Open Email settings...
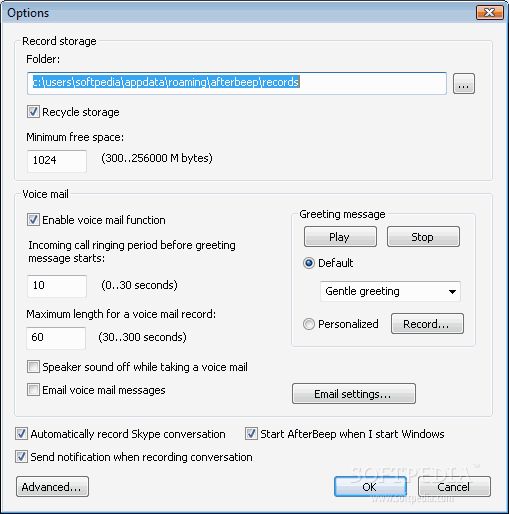 pos(354,394)
